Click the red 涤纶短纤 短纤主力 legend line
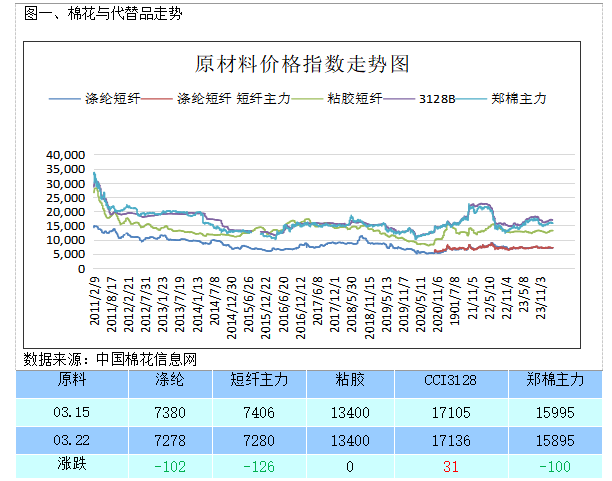612x481 pixels. [157, 99]
